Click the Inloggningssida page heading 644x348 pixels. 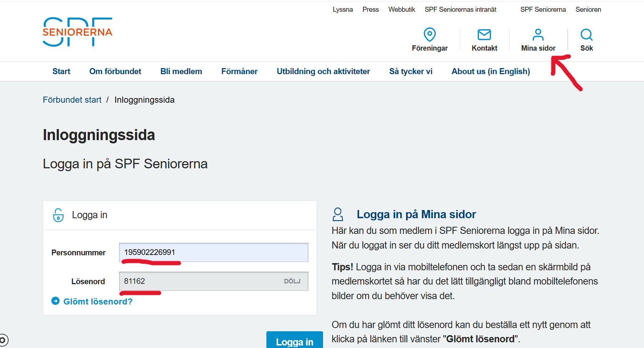point(99,135)
